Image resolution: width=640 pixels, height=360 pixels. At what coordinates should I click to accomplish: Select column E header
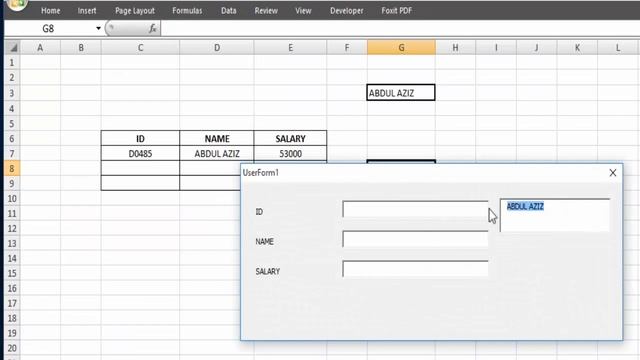pyautogui.click(x=290, y=48)
